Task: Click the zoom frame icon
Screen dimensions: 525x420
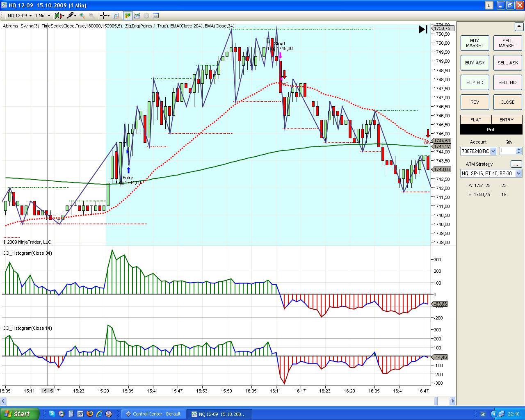Action: [x=116, y=16]
